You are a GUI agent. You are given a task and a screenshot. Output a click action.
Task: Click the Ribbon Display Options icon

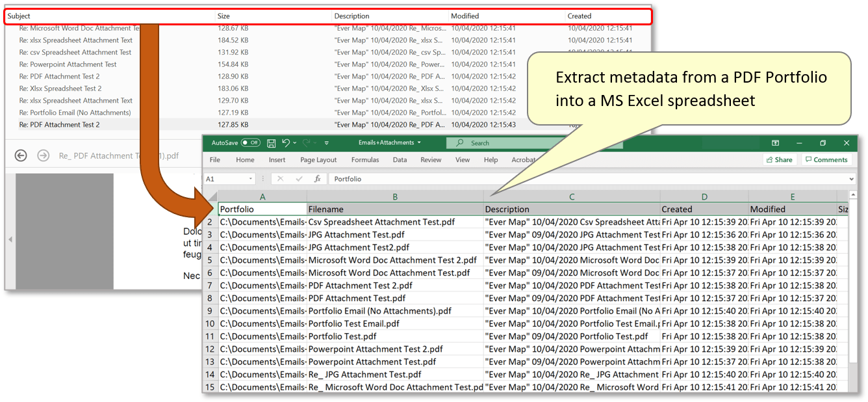tap(776, 143)
